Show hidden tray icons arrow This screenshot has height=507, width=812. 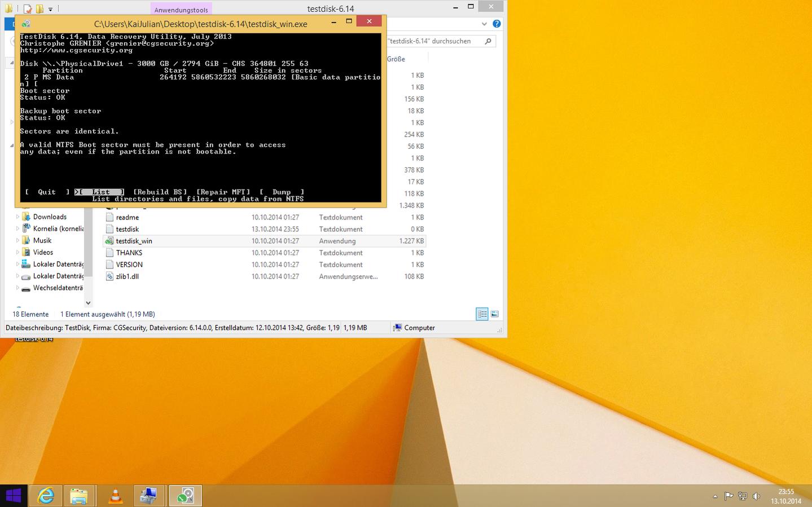click(x=715, y=496)
